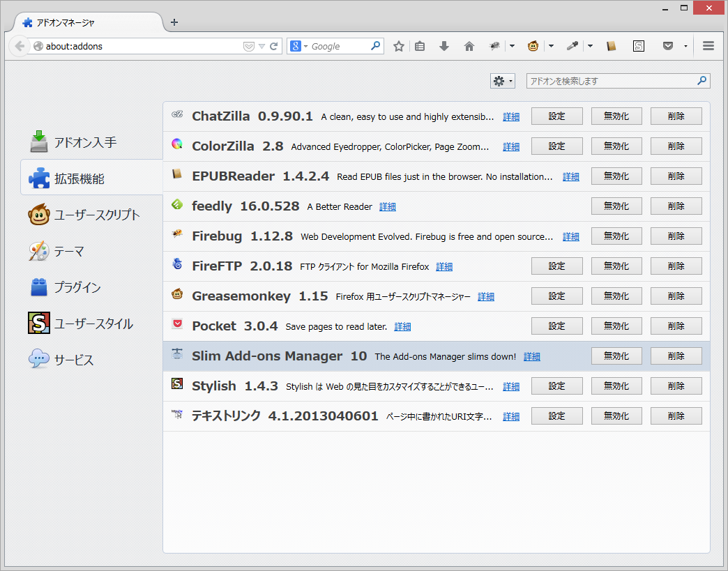Open 詳細 link for FireFTP
The width and height of the screenshot is (728, 571).
[x=444, y=266]
